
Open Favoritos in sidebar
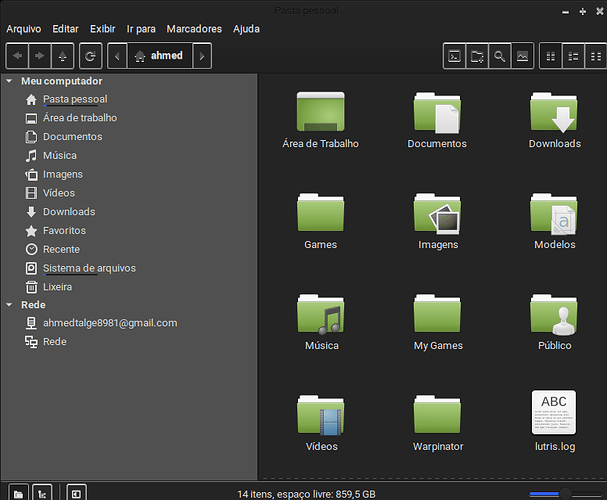tap(64, 231)
